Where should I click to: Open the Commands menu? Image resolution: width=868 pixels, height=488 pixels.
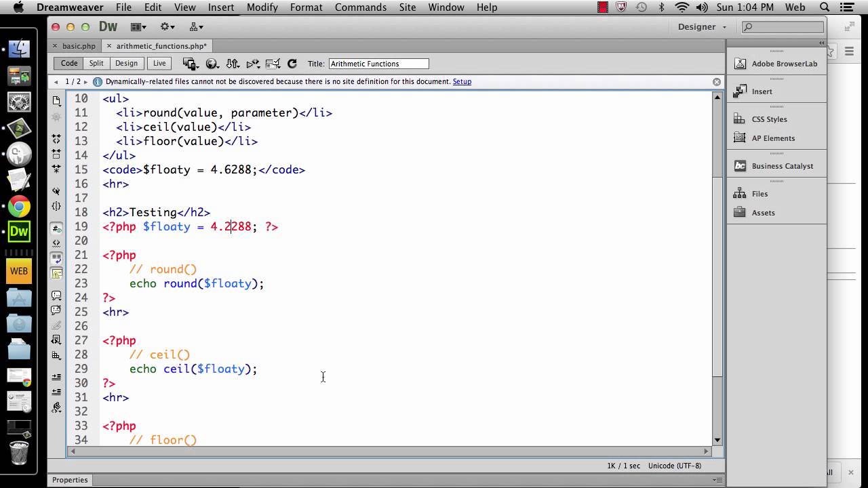pyautogui.click(x=360, y=7)
